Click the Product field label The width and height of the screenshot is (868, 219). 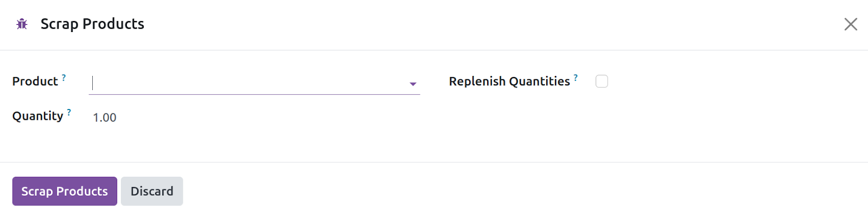(x=35, y=81)
